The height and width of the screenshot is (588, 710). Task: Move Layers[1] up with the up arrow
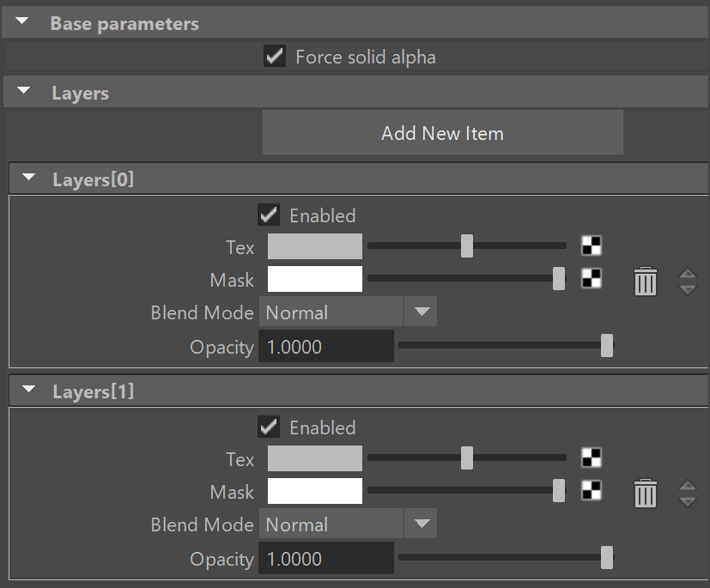688,485
